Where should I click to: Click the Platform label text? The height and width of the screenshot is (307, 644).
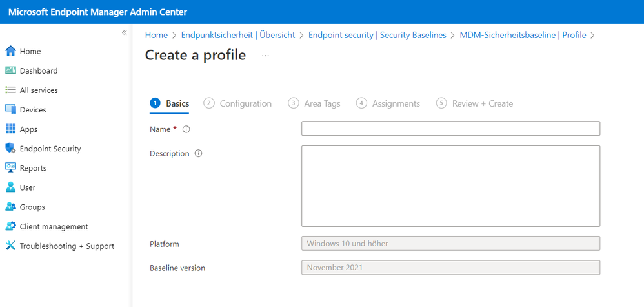[165, 244]
